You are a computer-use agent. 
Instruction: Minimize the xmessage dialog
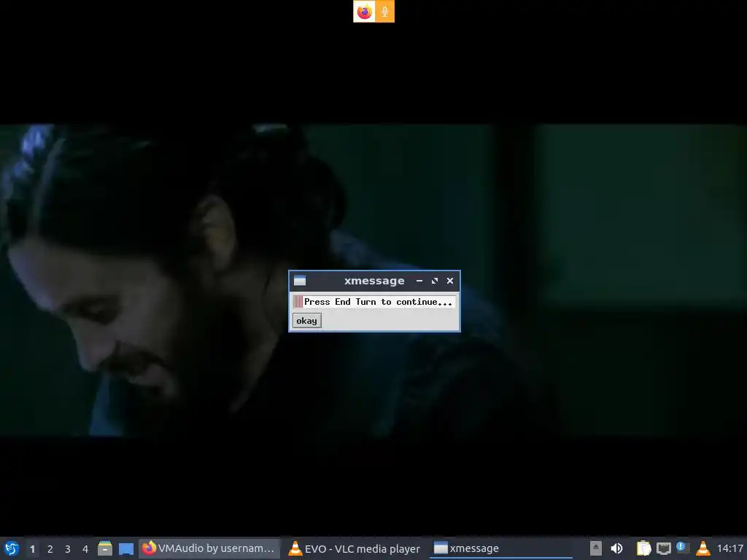[419, 281]
